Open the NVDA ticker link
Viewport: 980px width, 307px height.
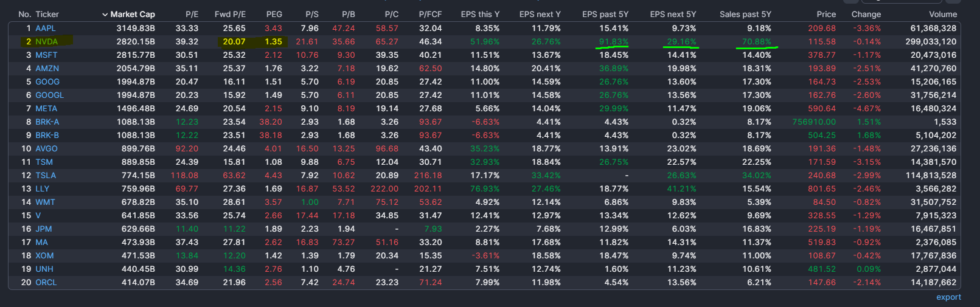[46, 41]
